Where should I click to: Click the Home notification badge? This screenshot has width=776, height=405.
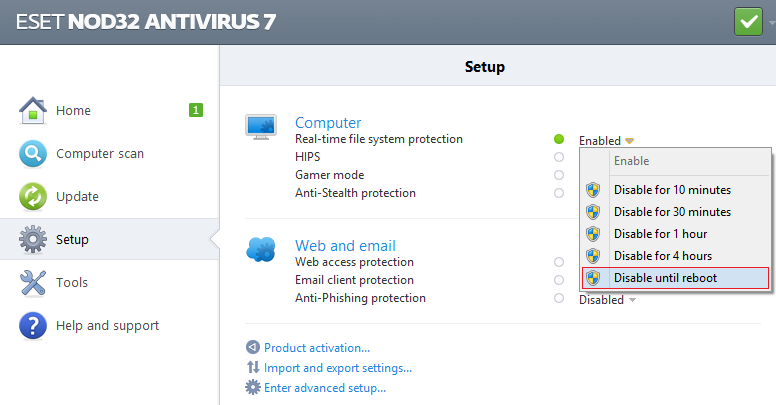[196, 110]
